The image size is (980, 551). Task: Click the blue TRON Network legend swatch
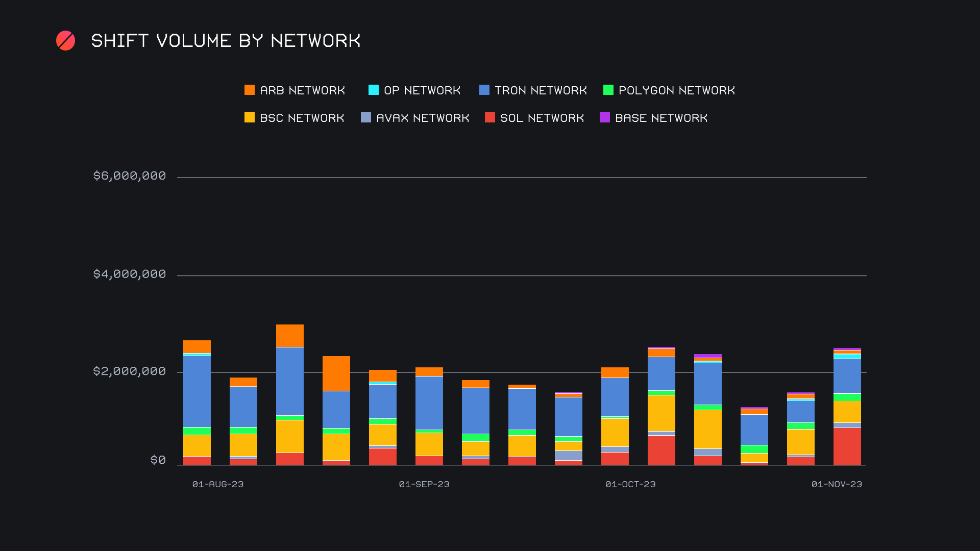point(484,90)
